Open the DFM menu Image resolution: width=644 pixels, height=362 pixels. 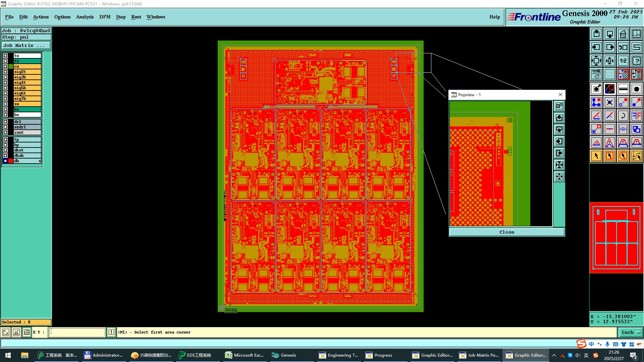(105, 17)
